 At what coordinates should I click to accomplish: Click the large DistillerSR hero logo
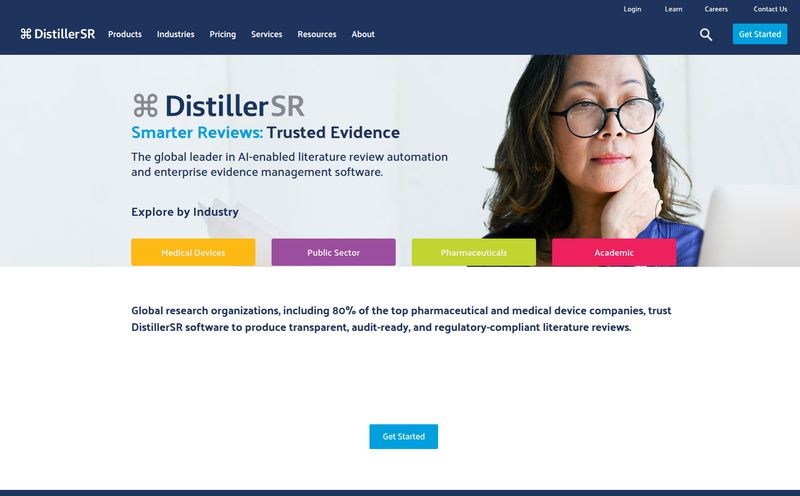click(x=218, y=106)
